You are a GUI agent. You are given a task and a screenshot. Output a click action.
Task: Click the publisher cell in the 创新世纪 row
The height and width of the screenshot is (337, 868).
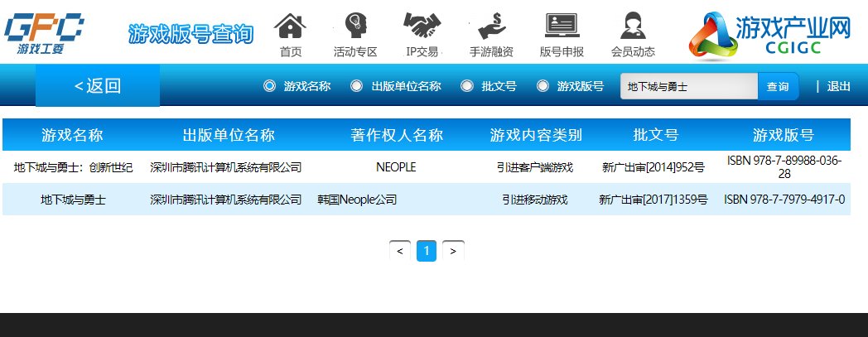[x=226, y=167]
